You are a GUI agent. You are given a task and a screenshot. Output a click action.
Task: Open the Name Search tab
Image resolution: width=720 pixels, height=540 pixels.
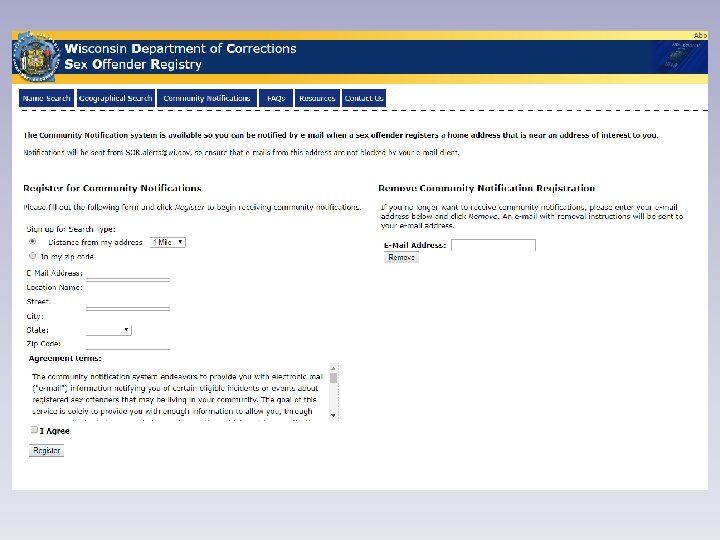(x=46, y=98)
